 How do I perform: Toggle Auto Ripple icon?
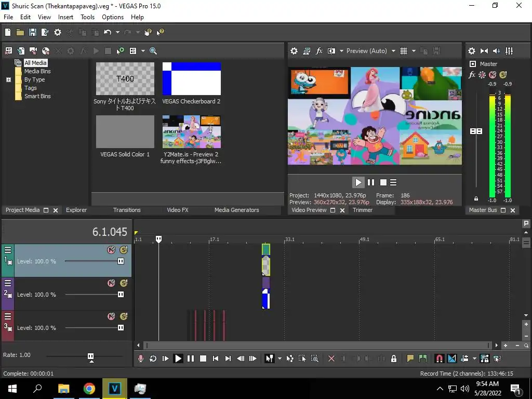[464, 358]
